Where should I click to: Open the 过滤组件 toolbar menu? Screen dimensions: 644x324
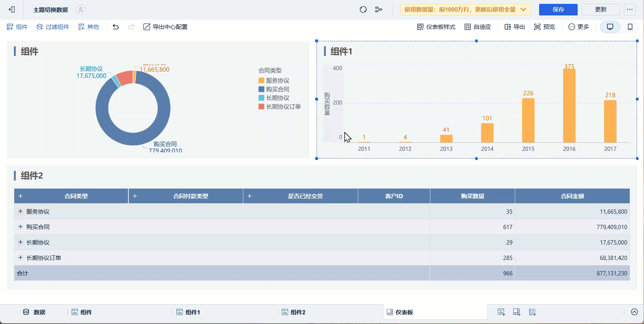click(53, 27)
